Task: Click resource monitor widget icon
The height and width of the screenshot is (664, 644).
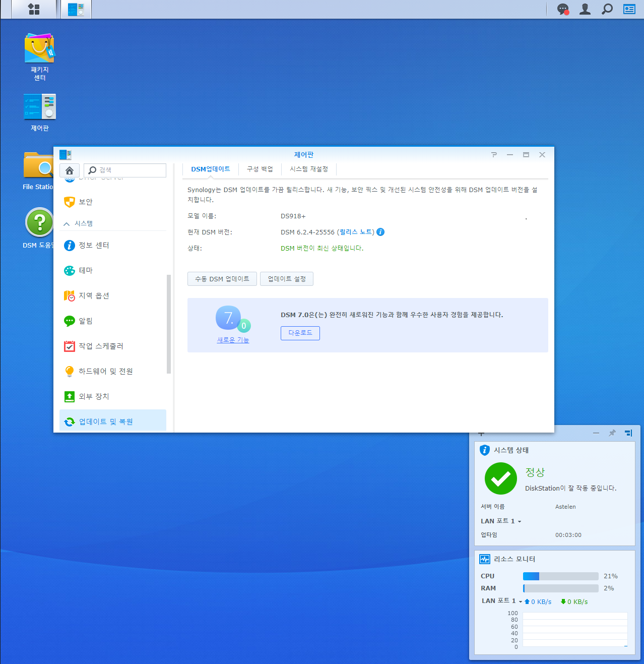Action: point(485,559)
